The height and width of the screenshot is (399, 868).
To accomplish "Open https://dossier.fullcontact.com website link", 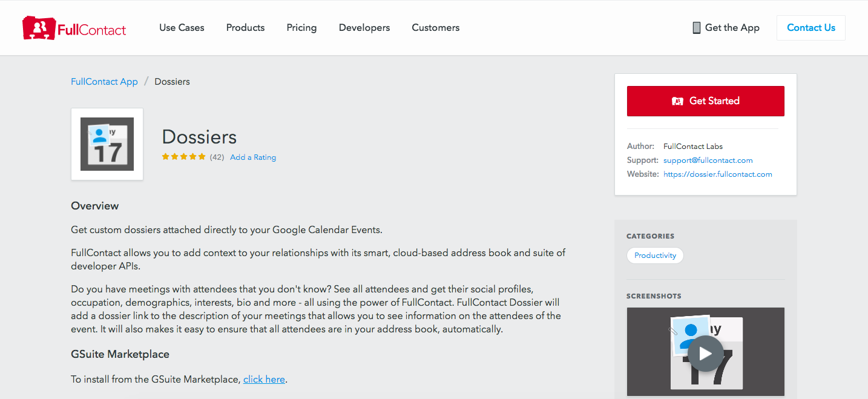I will pyautogui.click(x=718, y=174).
